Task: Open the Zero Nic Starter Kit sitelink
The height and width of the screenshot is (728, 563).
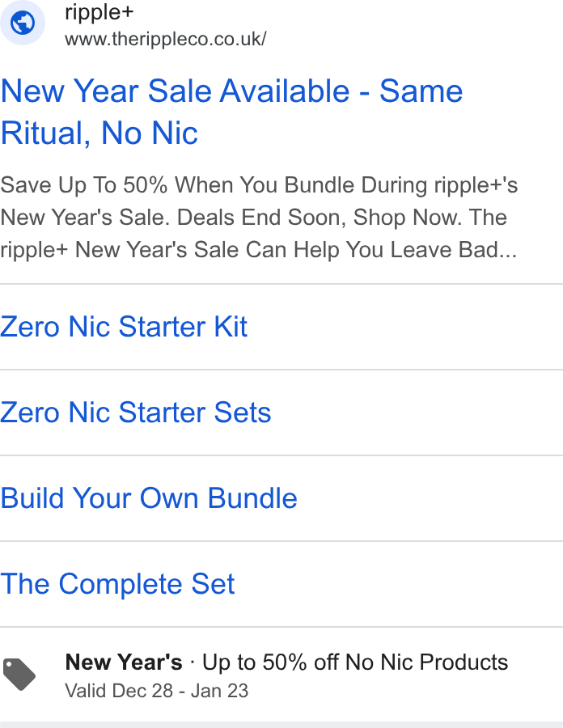Action: pos(124,327)
